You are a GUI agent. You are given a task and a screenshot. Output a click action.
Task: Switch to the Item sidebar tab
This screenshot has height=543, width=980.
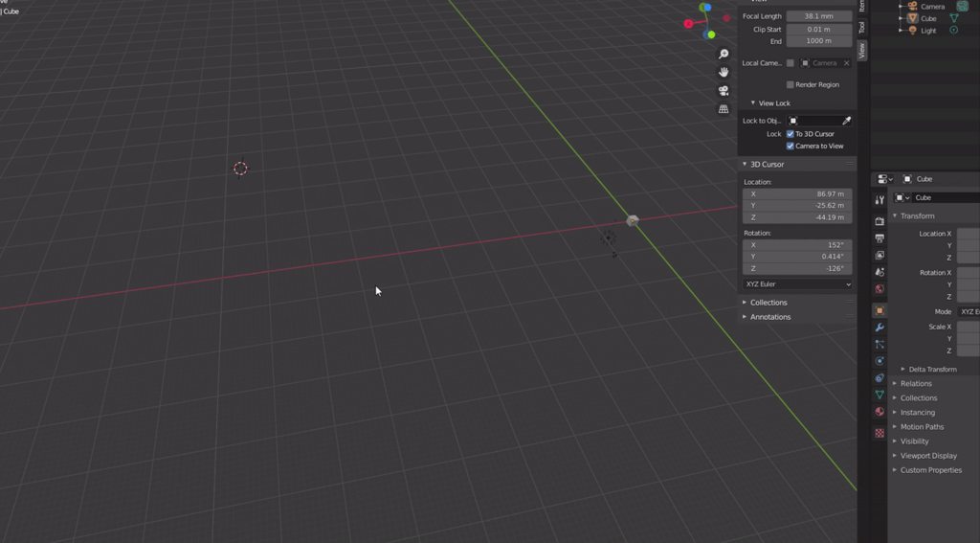(x=861, y=6)
